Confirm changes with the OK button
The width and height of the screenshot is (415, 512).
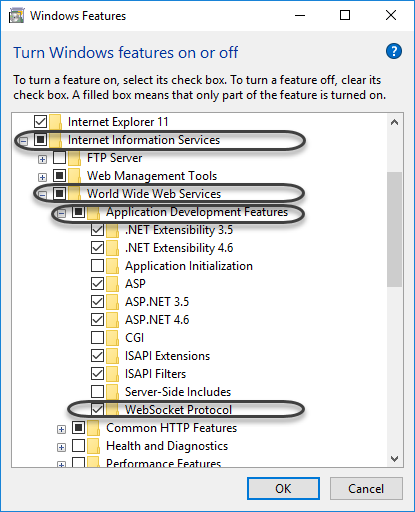[x=283, y=489]
